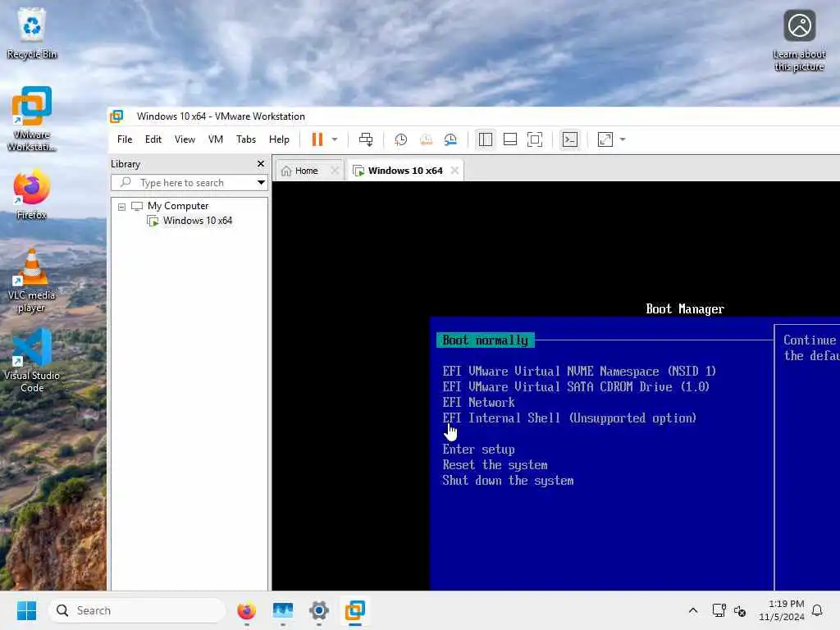Open the monitor app icon on the taskbar
The height and width of the screenshot is (630, 840).
point(283,610)
